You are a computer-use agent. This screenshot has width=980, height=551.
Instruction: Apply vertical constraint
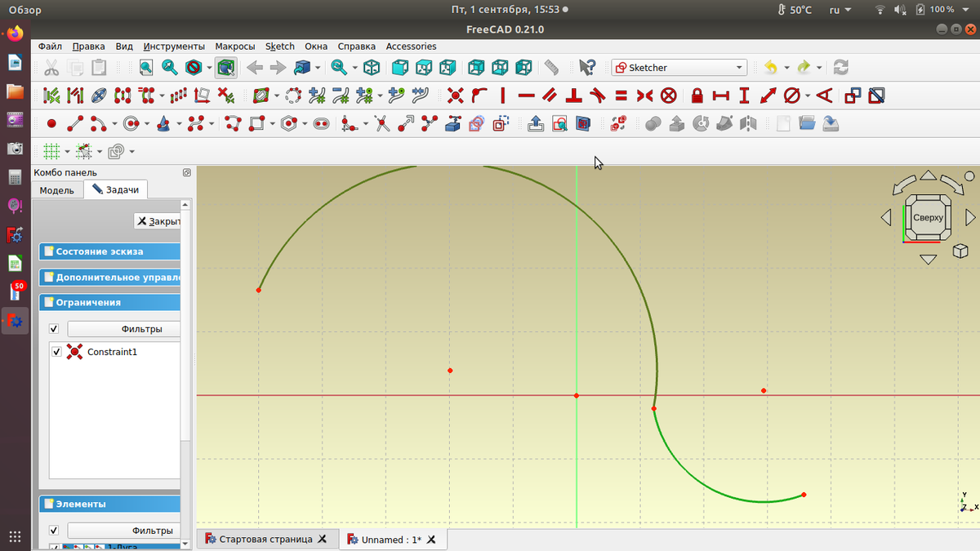502,96
